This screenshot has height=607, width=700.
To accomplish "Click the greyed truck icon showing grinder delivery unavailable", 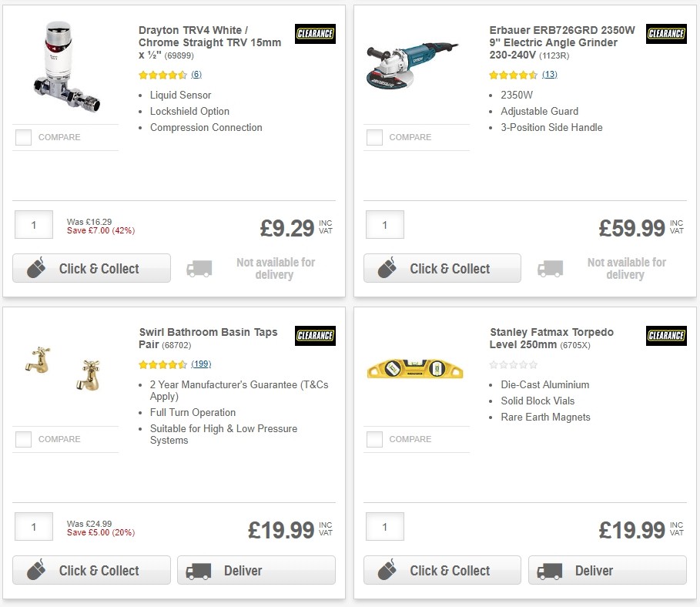I will (551, 268).
